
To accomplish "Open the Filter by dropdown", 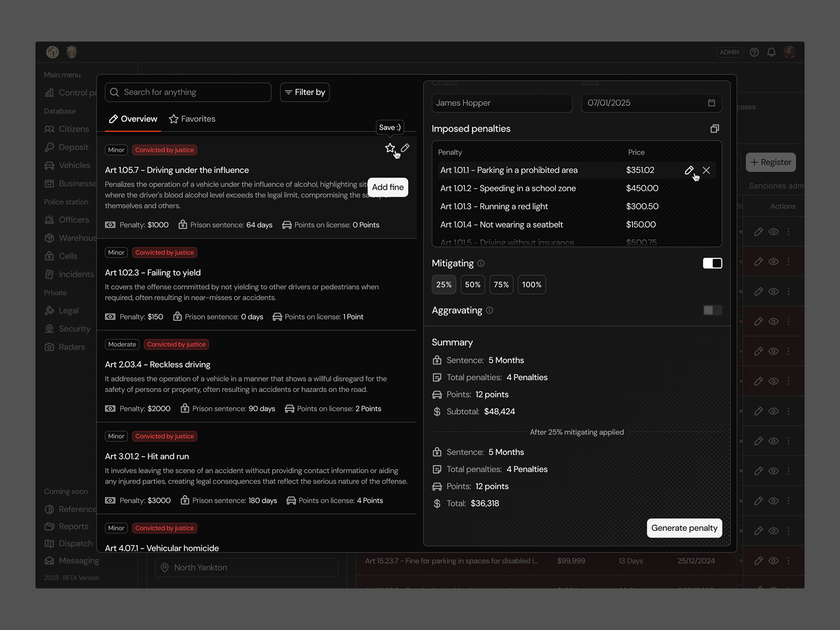I will point(304,92).
